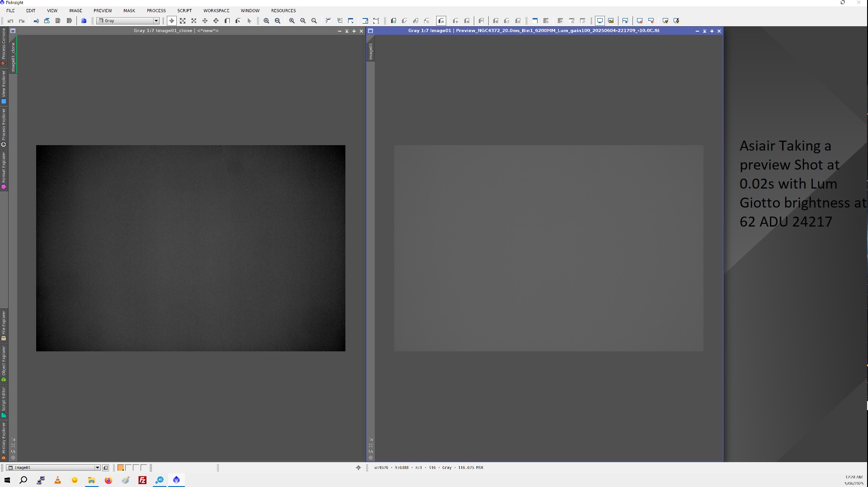Image resolution: width=868 pixels, height=487 pixels.
Task: Click the Zoom Out magnifier icon
Action: pos(278,21)
